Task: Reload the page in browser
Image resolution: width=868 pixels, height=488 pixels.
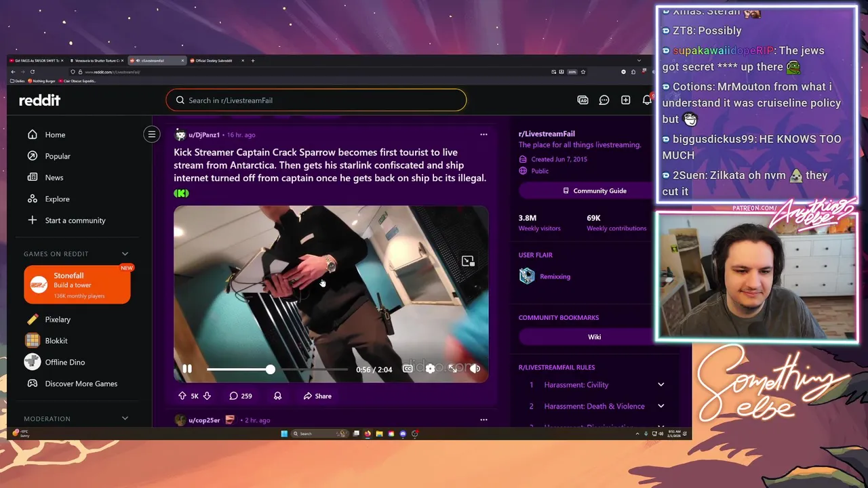Action: 32,72
